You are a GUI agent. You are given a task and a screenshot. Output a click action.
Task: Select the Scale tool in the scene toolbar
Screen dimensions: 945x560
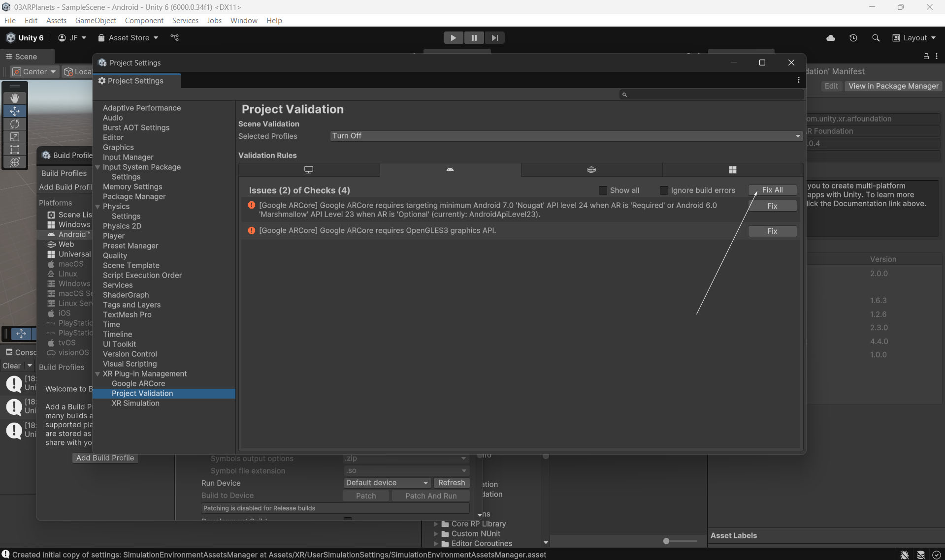[x=15, y=137]
